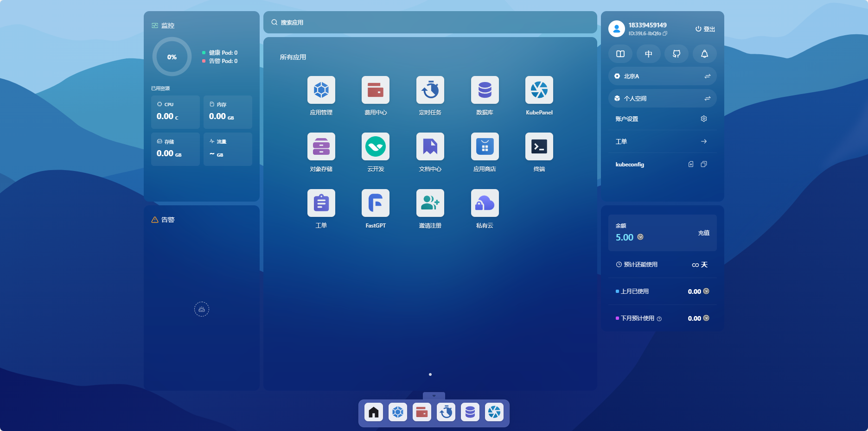Viewport: 868px width, 431px height.
Task: Launch the 定时任务 app
Action: [x=430, y=90]
